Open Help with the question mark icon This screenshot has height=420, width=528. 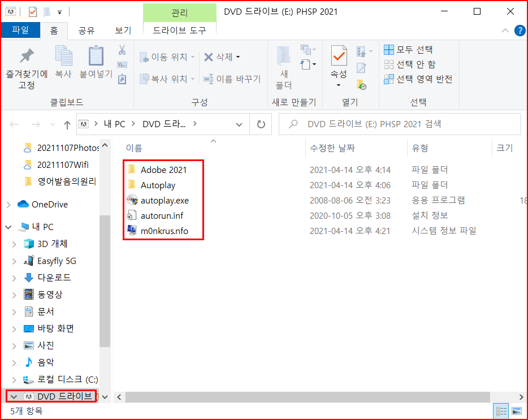[x=520, y=31]
